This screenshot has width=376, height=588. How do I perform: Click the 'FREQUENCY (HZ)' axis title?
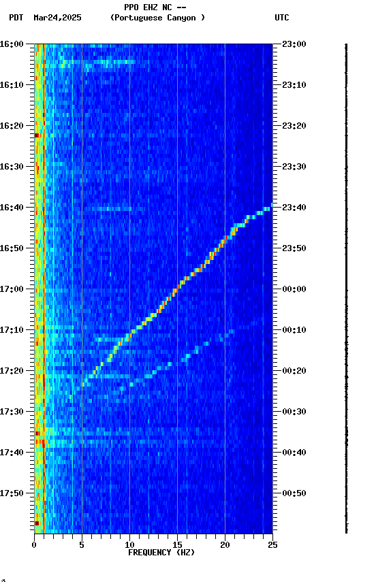(x=161, y=553)
